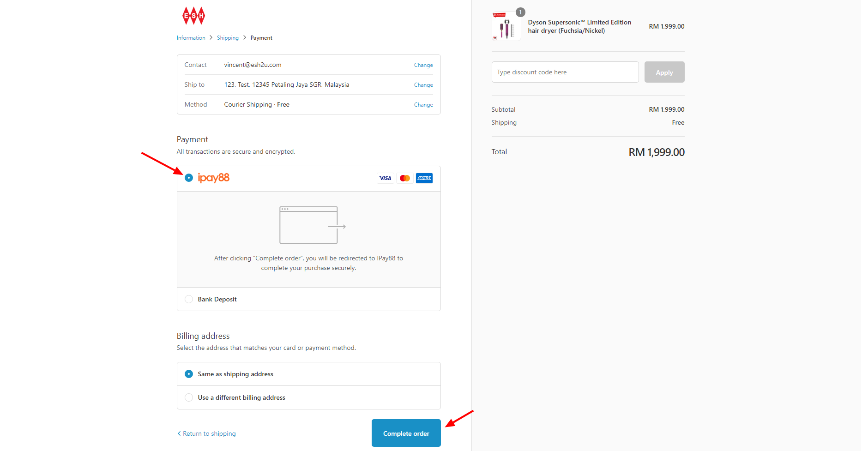This screenshot has width=868, height=451.
Task: Click the Complete order button
Action: (x=406, y=433)
